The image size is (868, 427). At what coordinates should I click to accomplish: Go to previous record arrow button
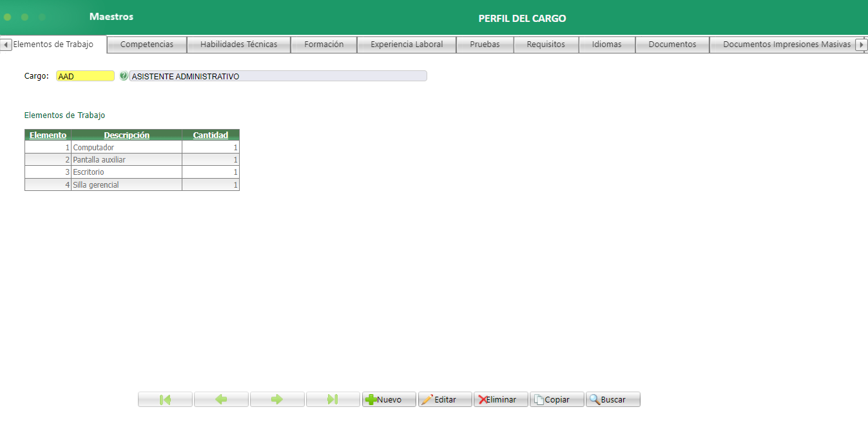click(x=221, y=399)
